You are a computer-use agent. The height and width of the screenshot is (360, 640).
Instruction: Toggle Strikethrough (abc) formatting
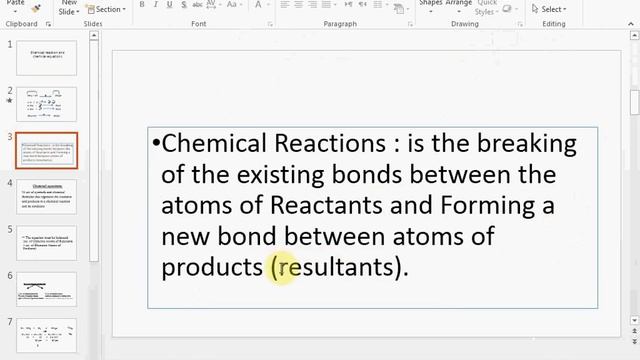click(x=197, y=5)
